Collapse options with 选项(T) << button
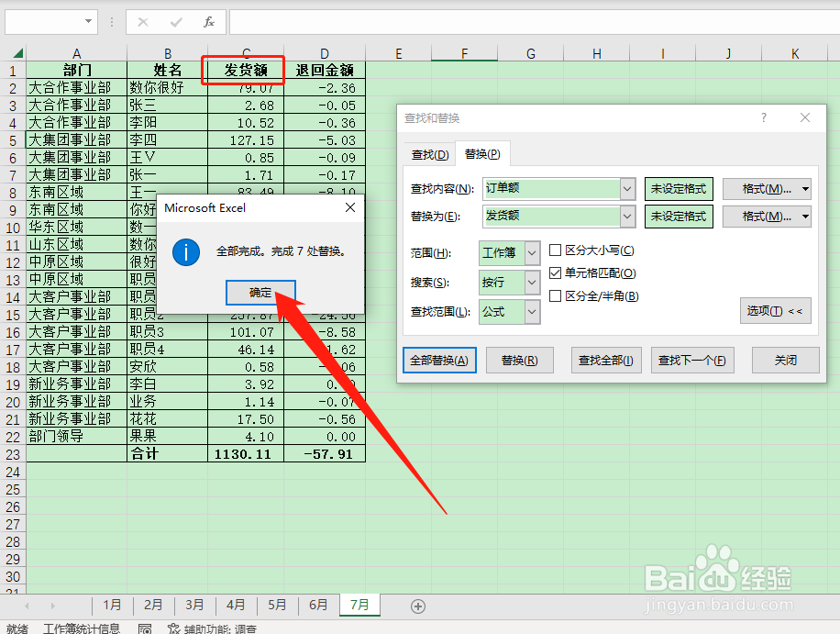Image resolution: width=840 pixels, height=634 pixels. pos(775,311)
